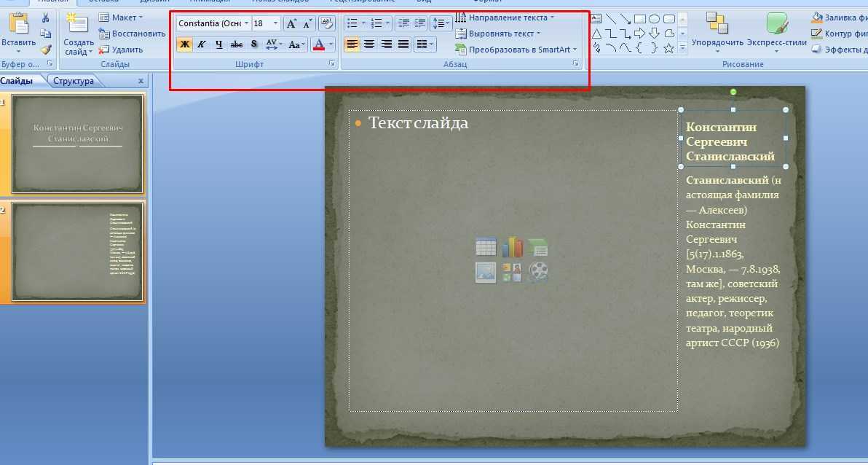Click the clear formatting eraser icon

[327, 23]
